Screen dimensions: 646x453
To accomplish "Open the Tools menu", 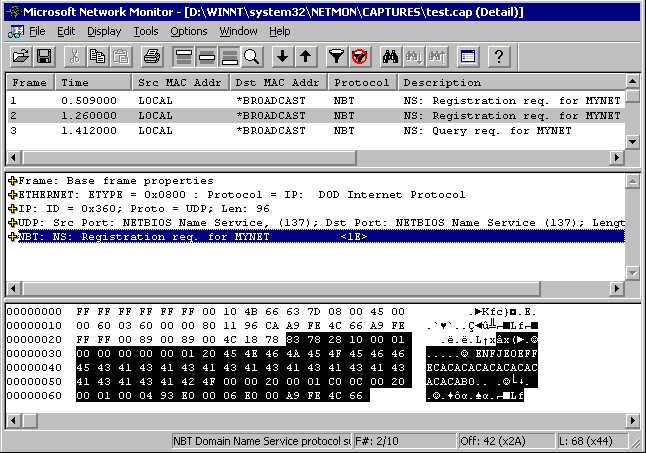I will (146, 31).
